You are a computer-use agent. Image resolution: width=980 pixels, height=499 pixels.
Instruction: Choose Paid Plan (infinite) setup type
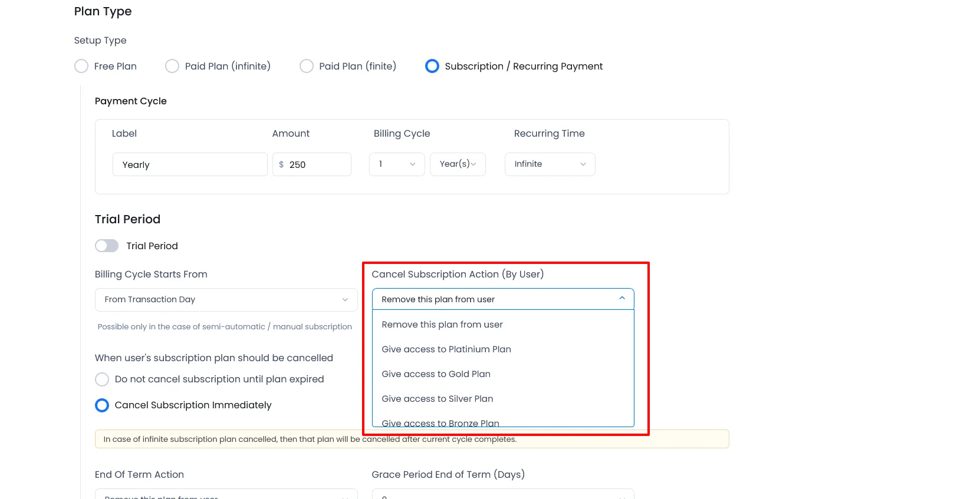point(172,66)
